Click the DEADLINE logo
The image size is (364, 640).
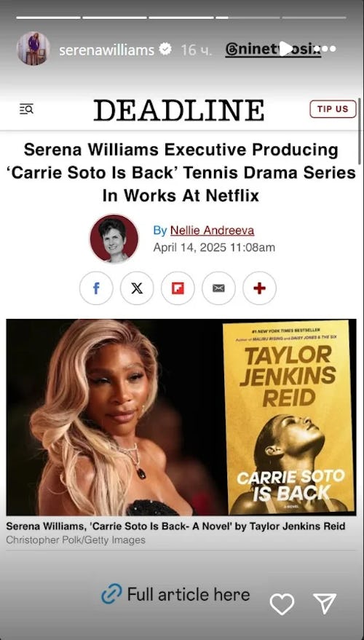[x=179, y=110]
